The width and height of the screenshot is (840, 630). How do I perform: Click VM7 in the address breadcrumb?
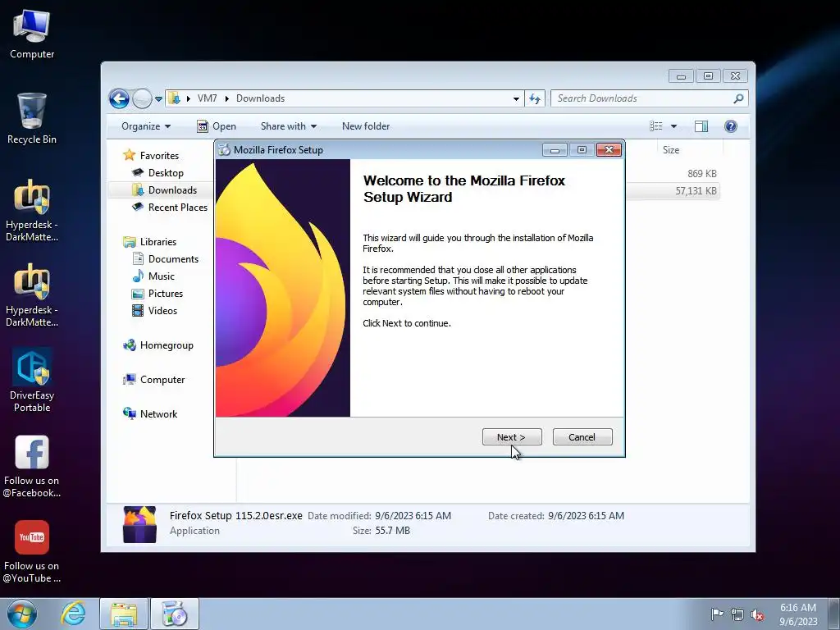click(x=207, y=98)
